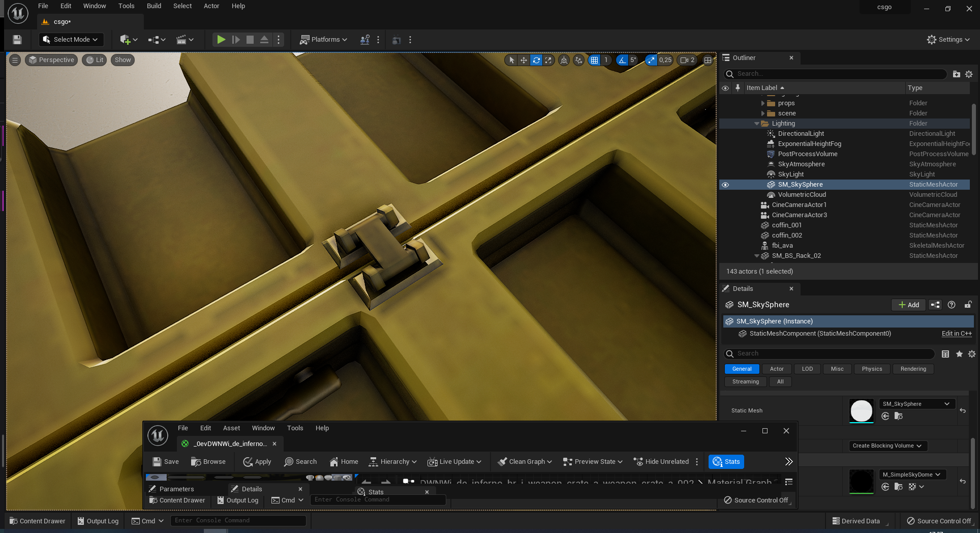Viewport: 980px width, 533px height.
Task: Click the Perspective viewport button
Action: pyautogui.click(x=51, y=60)
